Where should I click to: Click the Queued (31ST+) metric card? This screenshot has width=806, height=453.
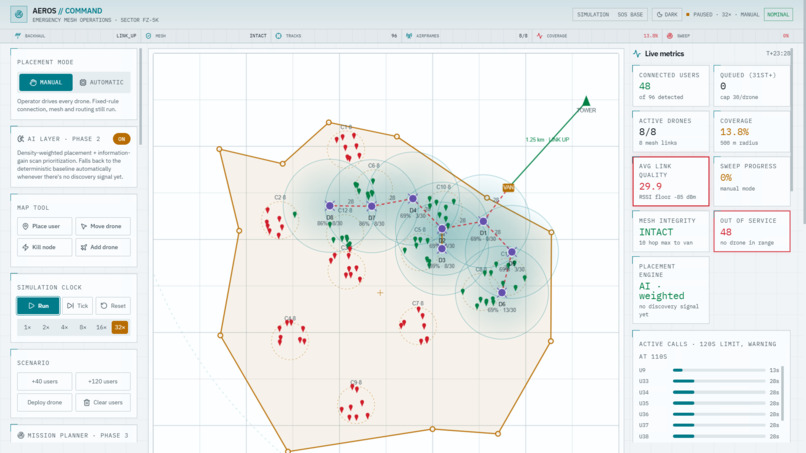pyautogui.click(x=752, y=86)
